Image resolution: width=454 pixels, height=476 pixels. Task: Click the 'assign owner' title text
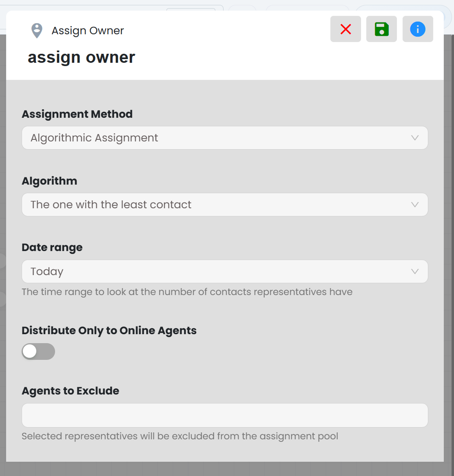pyautogui.click(x=82, y=57)
